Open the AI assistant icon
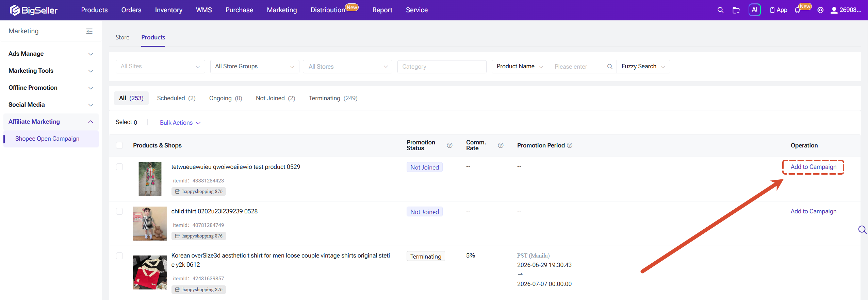This screenshot has height=300, width=868. (x=754, y=10)
